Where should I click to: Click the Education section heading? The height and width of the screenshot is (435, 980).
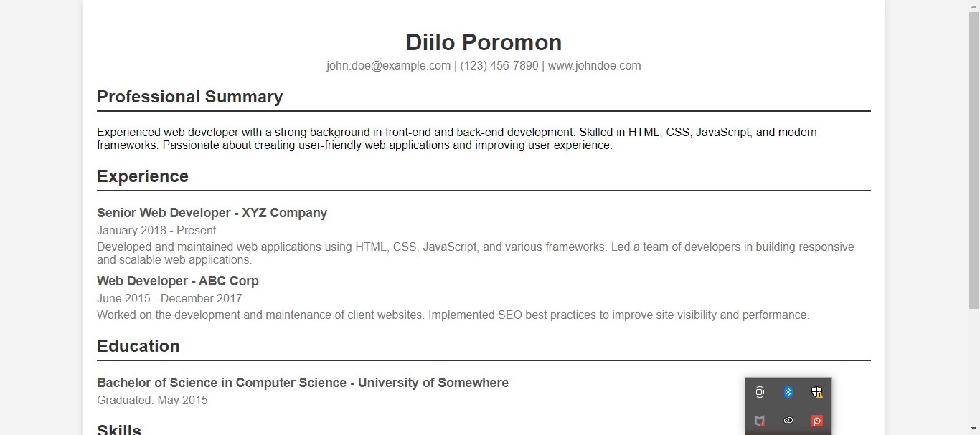pyautogui.click(x=138, y=346)
